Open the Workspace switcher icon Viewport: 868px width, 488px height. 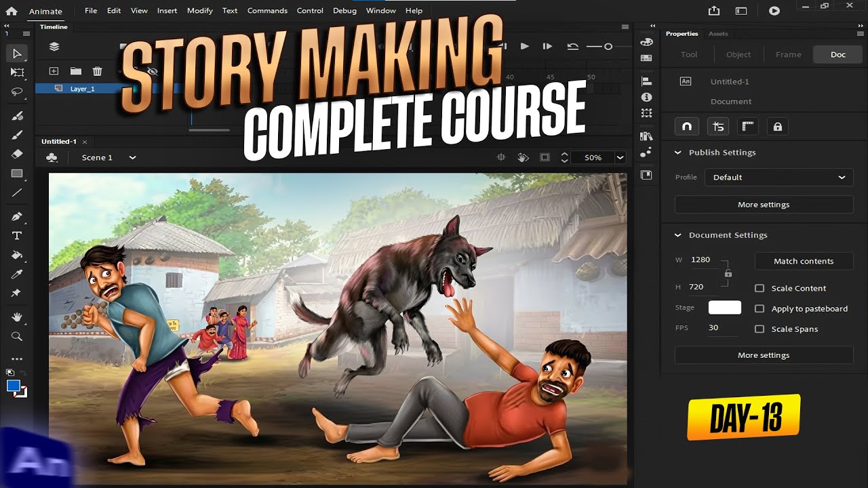pos(741,11)
